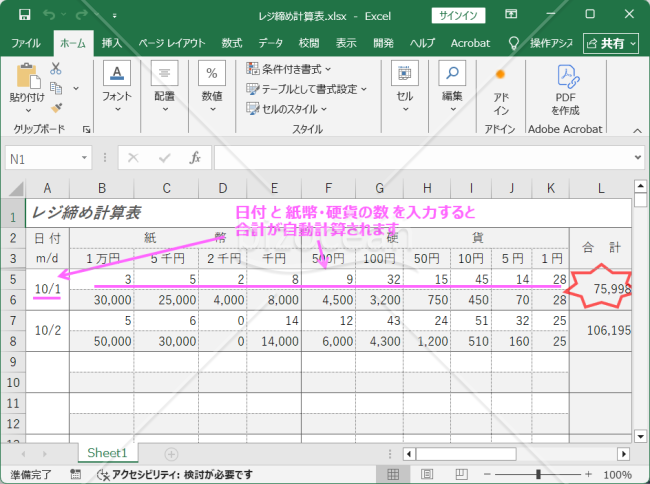Click the horizontal scrollbar right arrow

click(x=623, y=454)
